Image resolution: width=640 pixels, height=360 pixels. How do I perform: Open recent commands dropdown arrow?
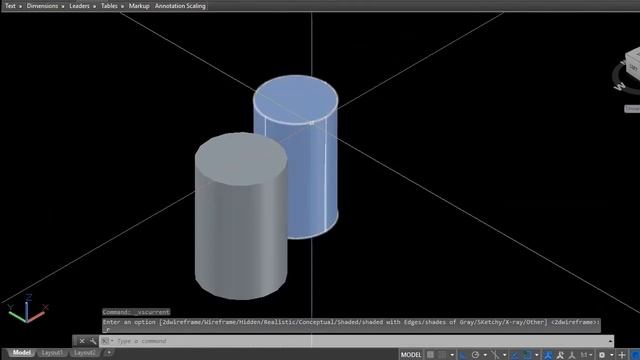(112, 341)
